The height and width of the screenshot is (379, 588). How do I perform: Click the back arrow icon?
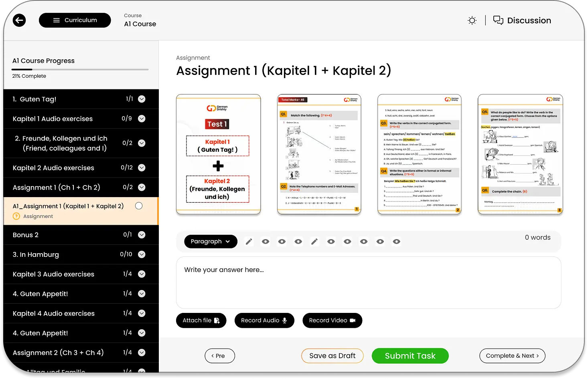tap(19, 20)
